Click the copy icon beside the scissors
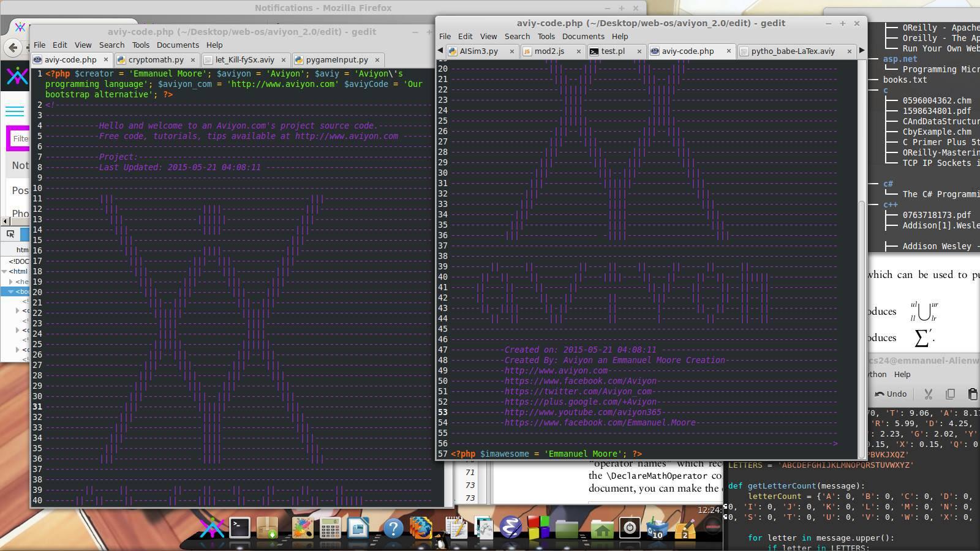 point(950,394)
